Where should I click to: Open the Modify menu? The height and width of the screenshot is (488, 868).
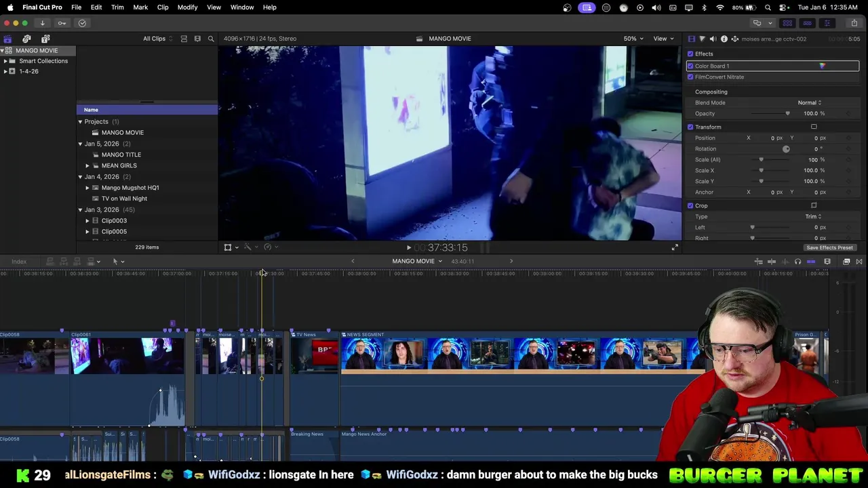click(187, 7)
